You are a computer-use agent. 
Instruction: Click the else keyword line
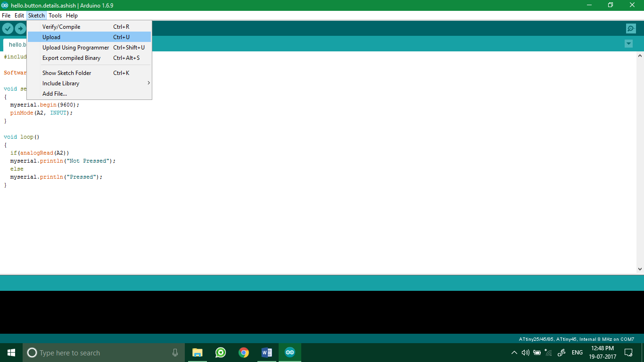17,169
